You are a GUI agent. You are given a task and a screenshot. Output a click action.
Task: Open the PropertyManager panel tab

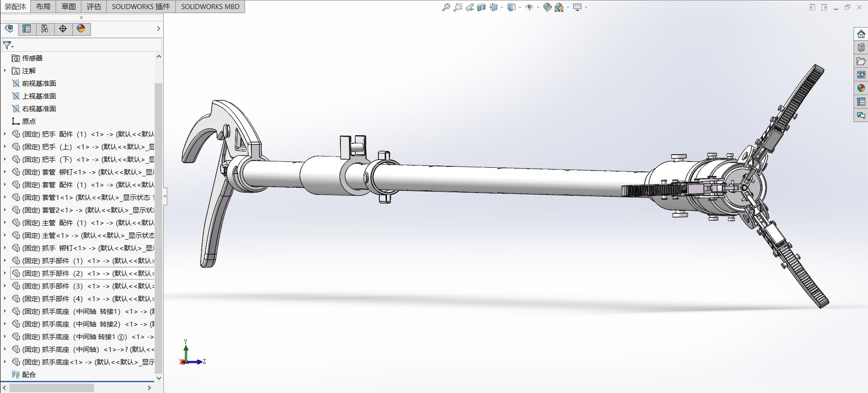(x=27, y=29)
